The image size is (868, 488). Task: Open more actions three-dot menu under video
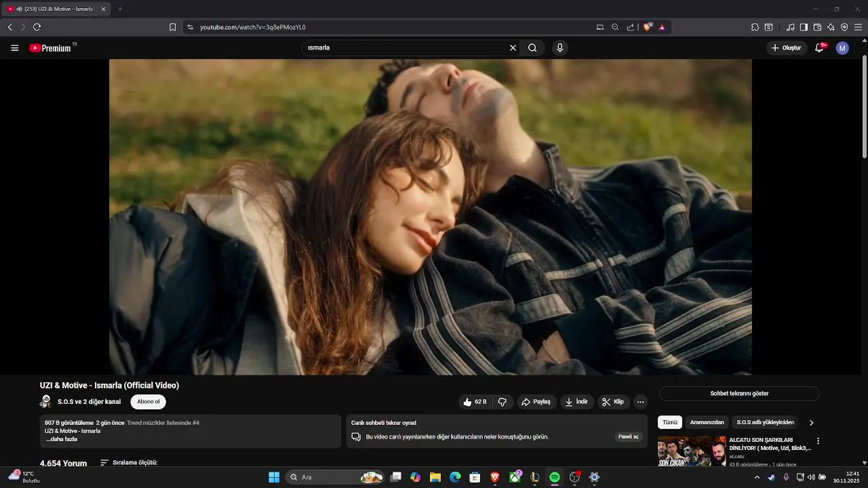tap(640, 402)
